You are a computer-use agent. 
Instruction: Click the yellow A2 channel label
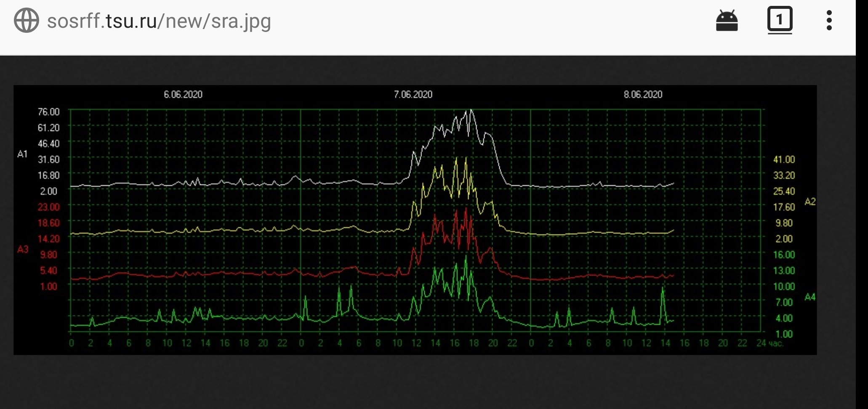(810, 202)
